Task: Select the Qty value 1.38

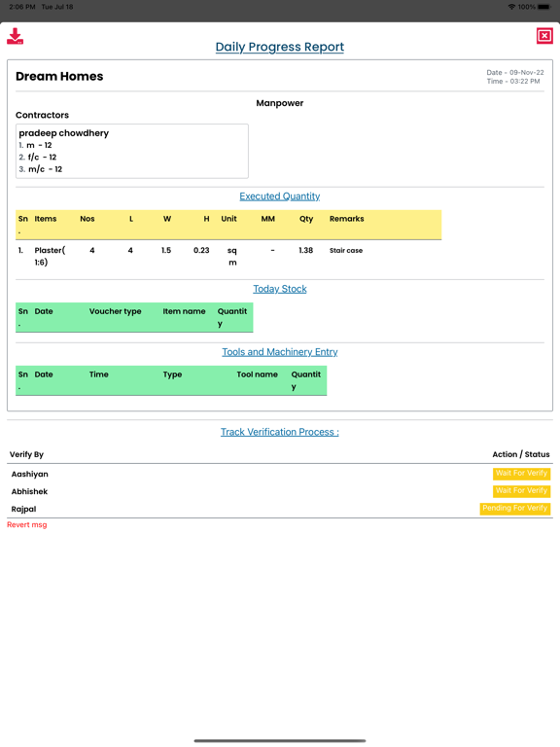Action: (x=305, y=250)
